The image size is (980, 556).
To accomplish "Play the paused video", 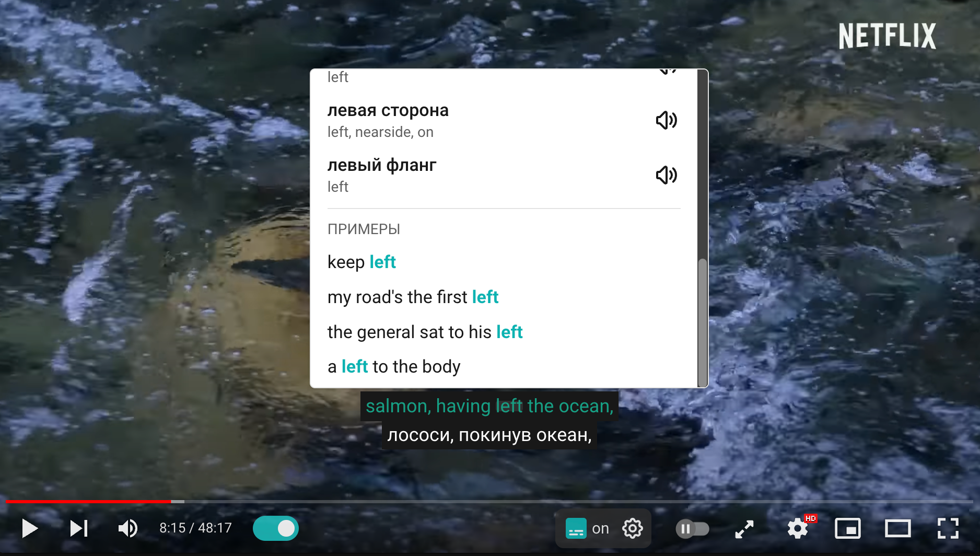I will coord(30,528).
